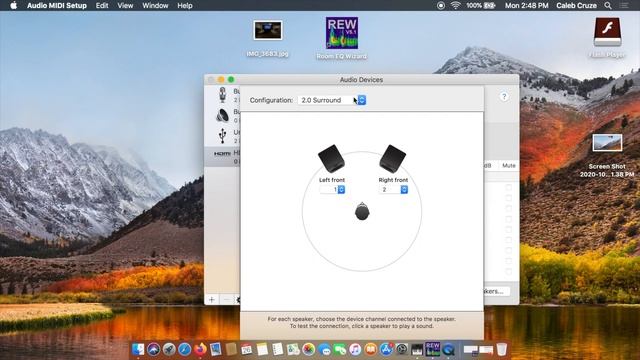Open the Help menu
This screenshot has width=640, height=360.
pos(185,6)
